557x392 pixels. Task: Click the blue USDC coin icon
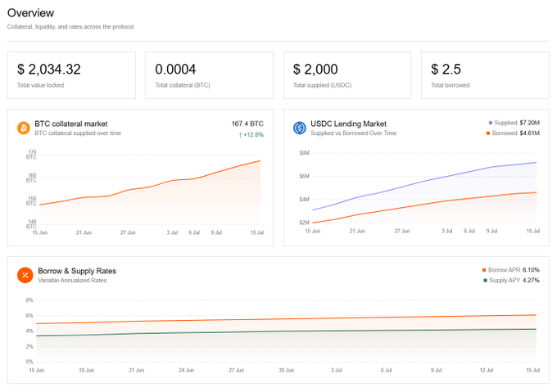coord(300,128)
